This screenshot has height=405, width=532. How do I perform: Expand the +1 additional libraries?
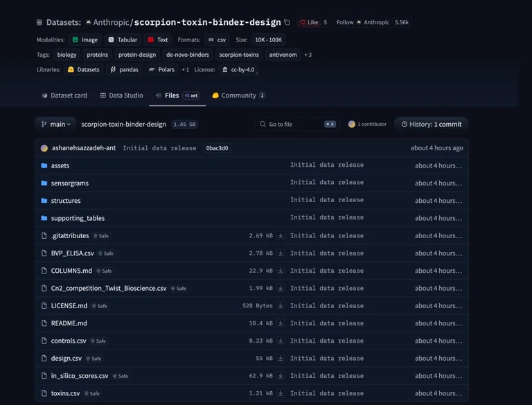click(185, 69)
